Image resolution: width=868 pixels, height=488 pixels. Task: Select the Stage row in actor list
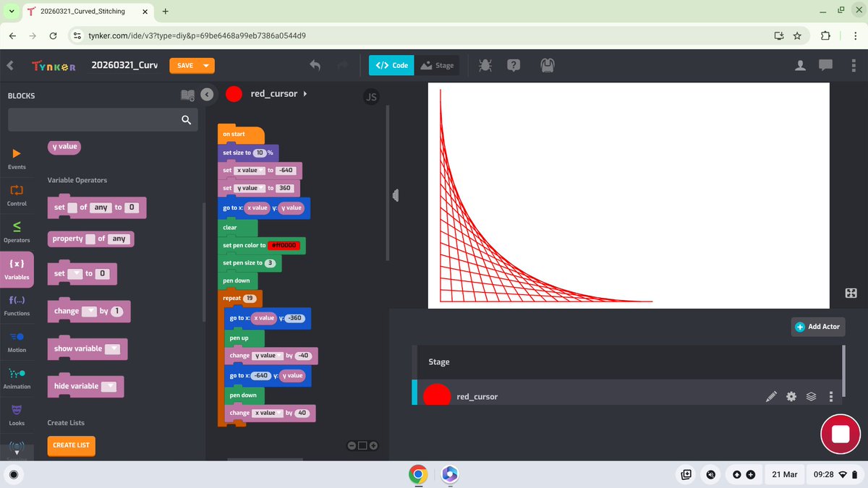click(628, 362)
